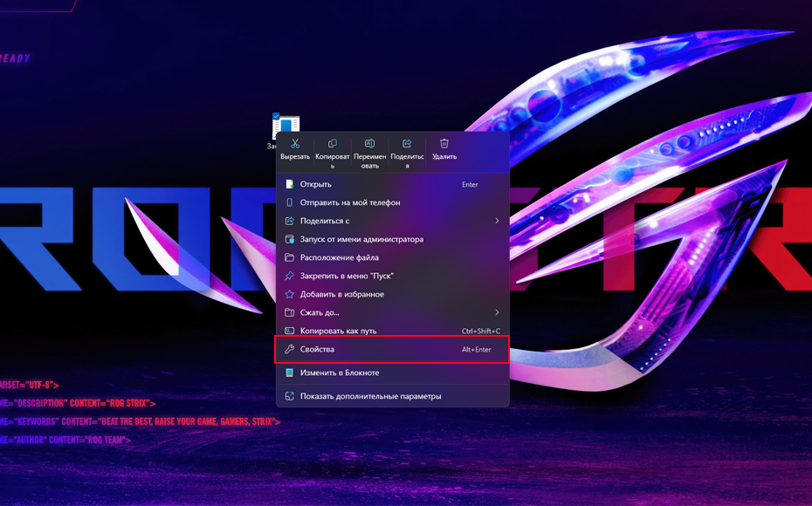Open the Поделиться с submenu
Image resolution: width=812 pixels, height=506 pixels.
(393, 221)
